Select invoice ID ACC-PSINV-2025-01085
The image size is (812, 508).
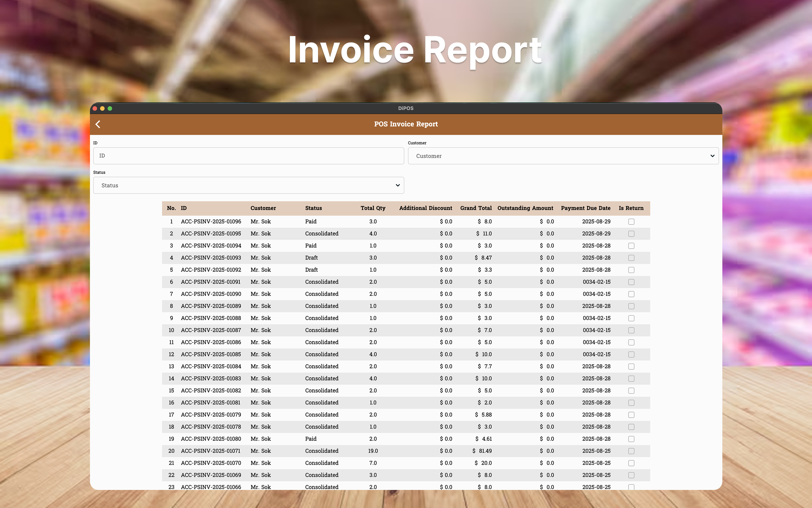[211, 354]
